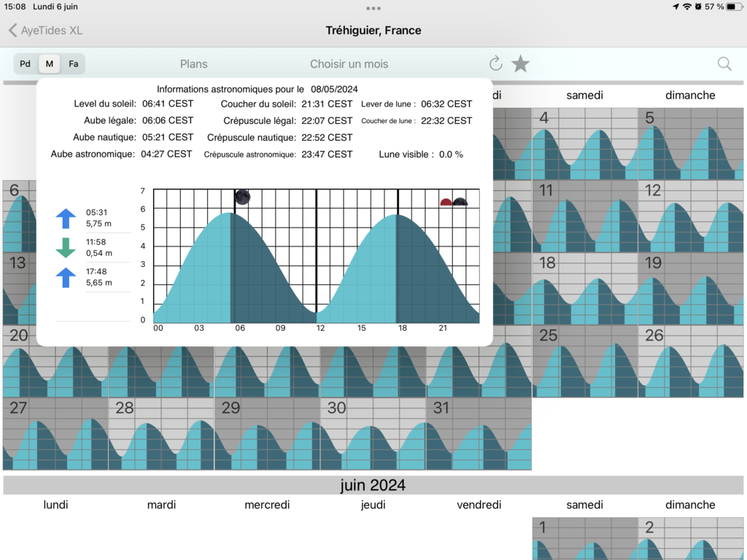The height and width of the screenshot is (560, 747).
Task: Tap the Coucher de lune 22:32 CEST time
Action: tap(446, 120)
